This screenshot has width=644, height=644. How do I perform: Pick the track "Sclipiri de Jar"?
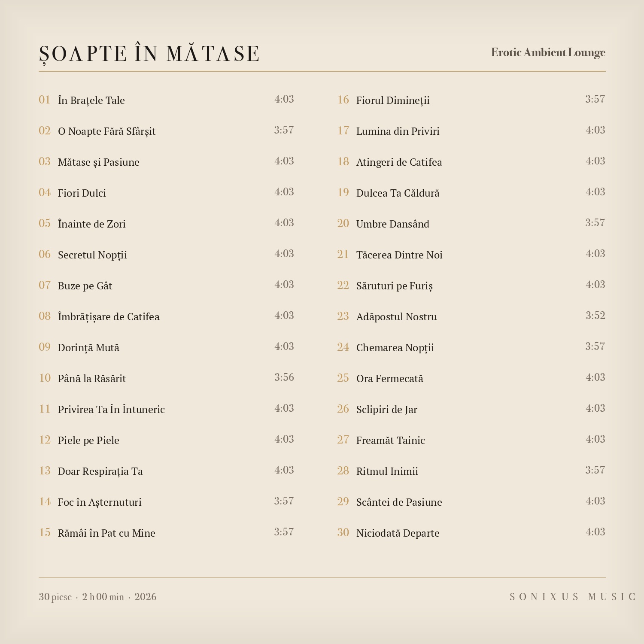pyautogui.click(x=387, y=409)
